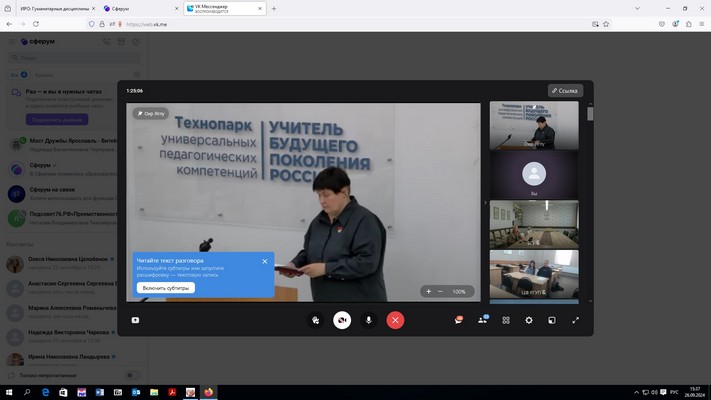The width and height of the screenshot is (711, 400).
Task: Raise hand in the call toolbar
Action: tap(316, 320)
